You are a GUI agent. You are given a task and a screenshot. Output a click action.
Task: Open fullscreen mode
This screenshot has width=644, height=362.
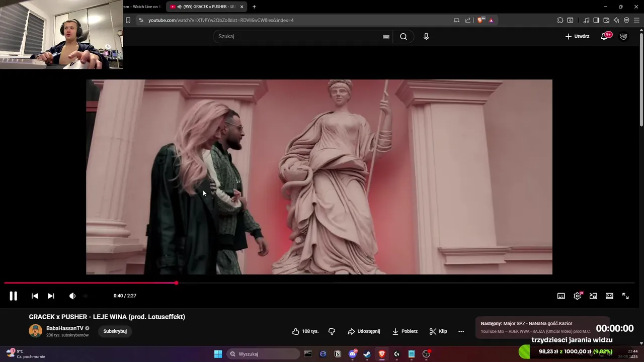pyautogui.click(x=625, y=296)
